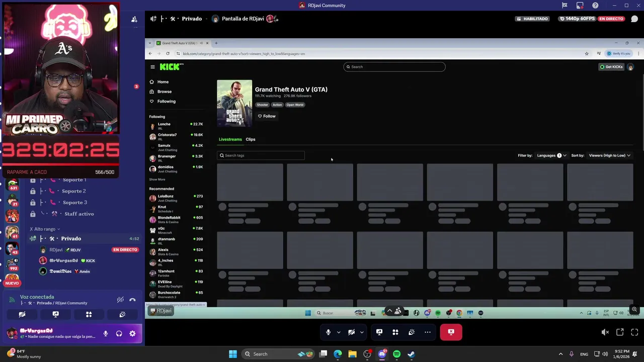Click share screen button in voice panel

click(x=55, y=314)
